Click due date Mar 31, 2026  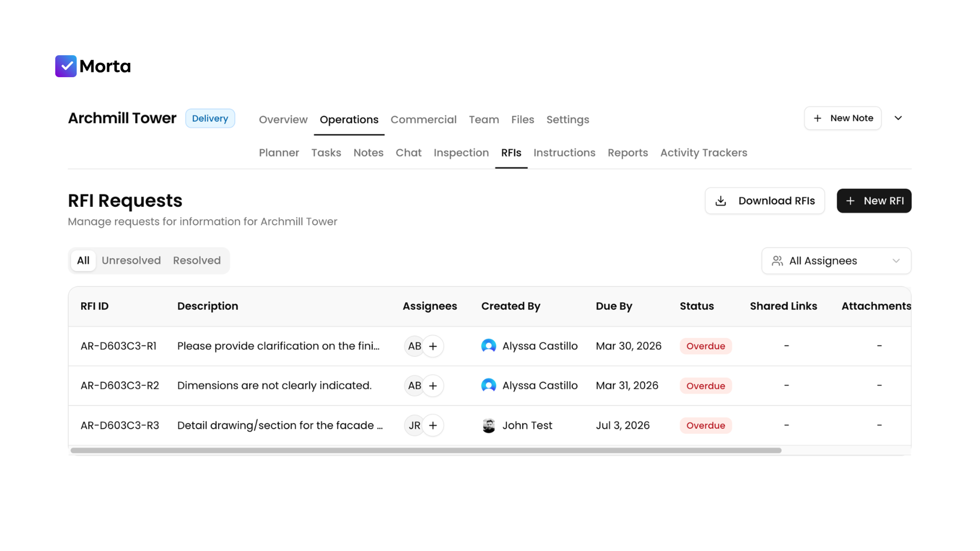tap(627, 386)
